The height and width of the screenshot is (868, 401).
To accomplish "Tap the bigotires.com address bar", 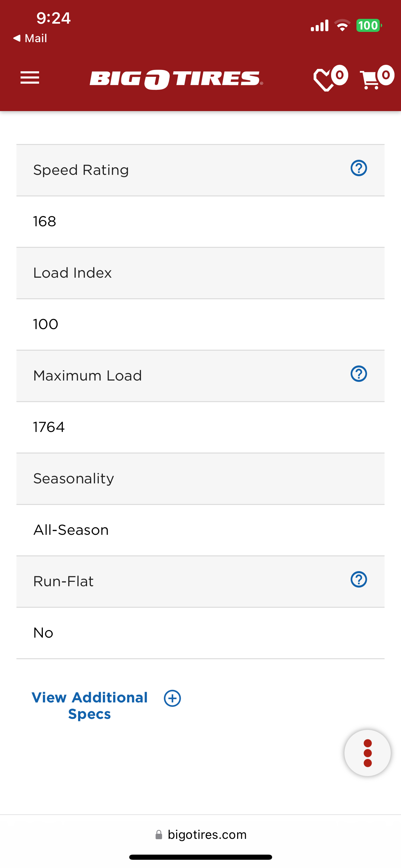I will click(x=200, y=834).
